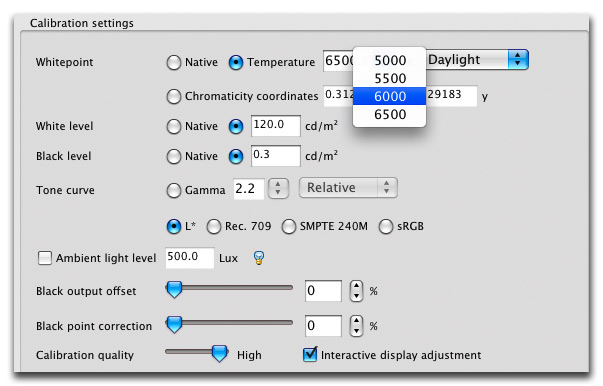The width and height of the screenshot is (603, 386).
Task: Click the gamma 2.2 stepper arrows
Action: click(x=278, y=188)
